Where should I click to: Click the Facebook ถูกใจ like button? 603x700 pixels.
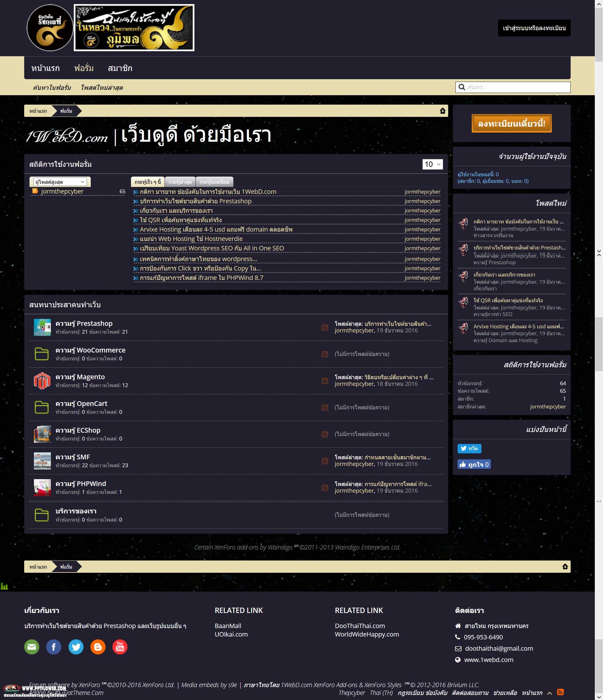[x=474, y=464]
